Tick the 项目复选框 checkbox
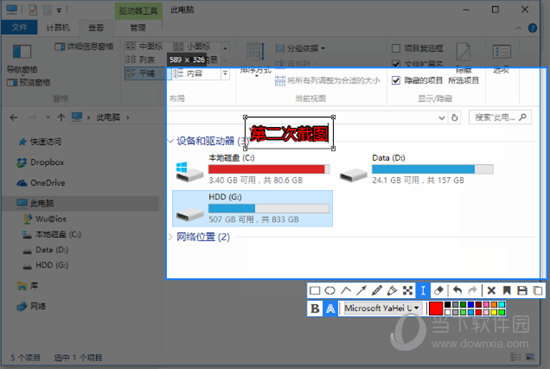 click(396, 48)
